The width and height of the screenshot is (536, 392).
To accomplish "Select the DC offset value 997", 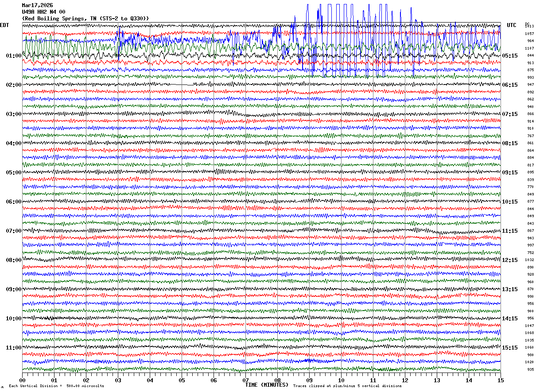I will [x=531, y=245].
